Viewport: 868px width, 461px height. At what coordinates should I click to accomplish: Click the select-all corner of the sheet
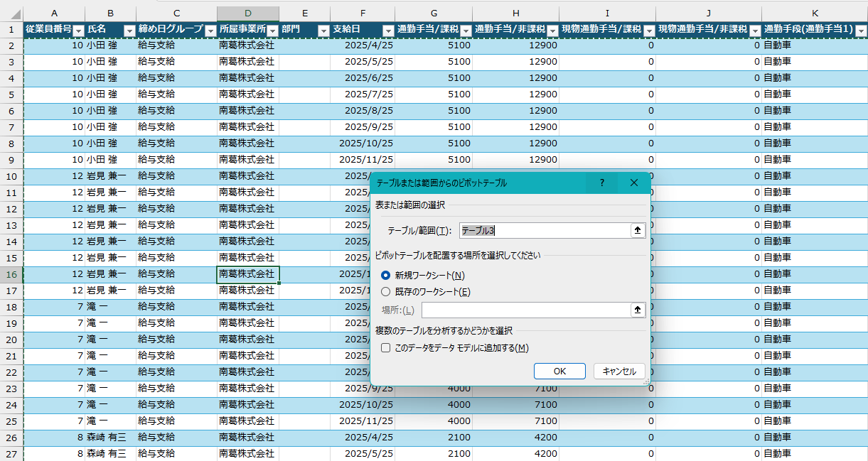point(11,13)
